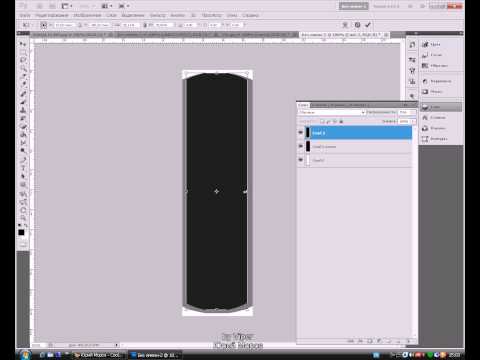This screenshot has height=360, width=480.
Task: Click the create new layer icon
Action: click(398, 341)
